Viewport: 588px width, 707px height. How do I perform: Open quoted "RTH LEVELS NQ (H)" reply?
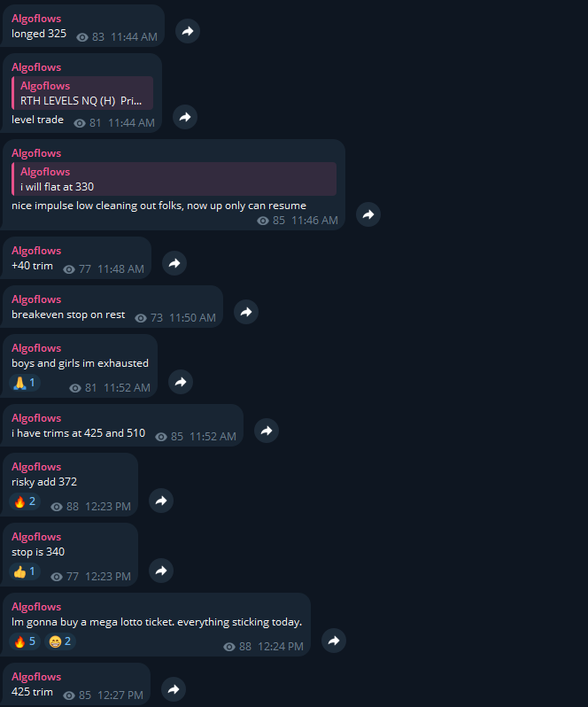click(x=82, y=93)
